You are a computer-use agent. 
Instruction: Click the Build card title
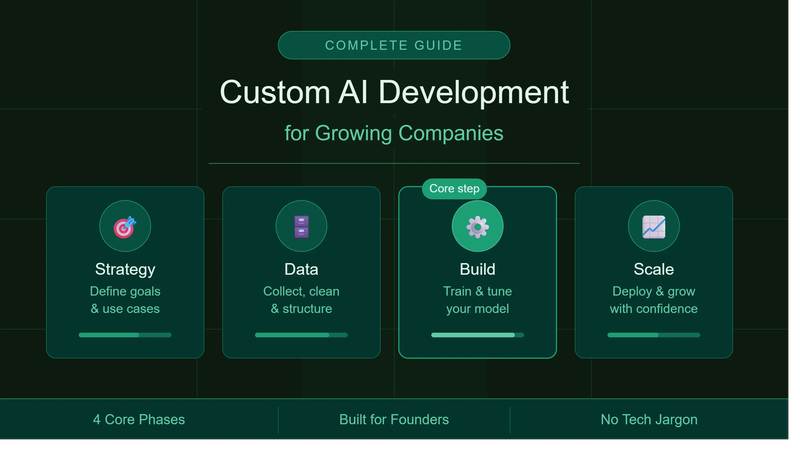(x=477, y=269)
